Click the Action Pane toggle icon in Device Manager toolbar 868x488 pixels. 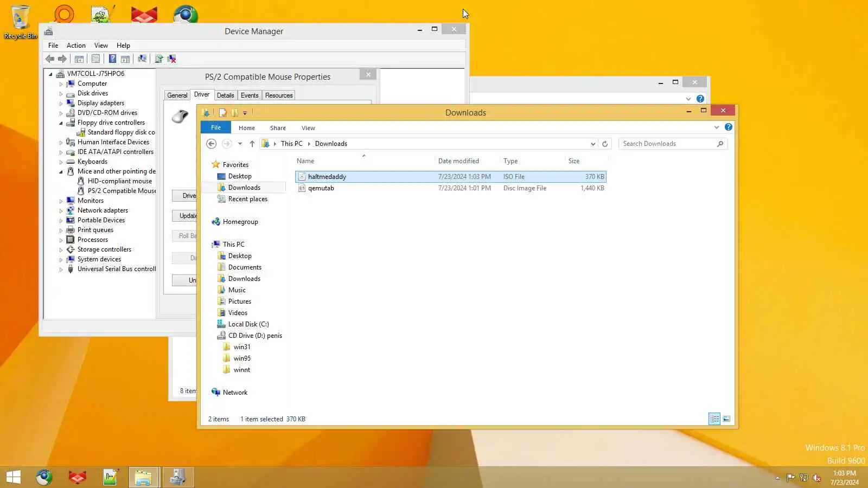click(x=125, y=59)
